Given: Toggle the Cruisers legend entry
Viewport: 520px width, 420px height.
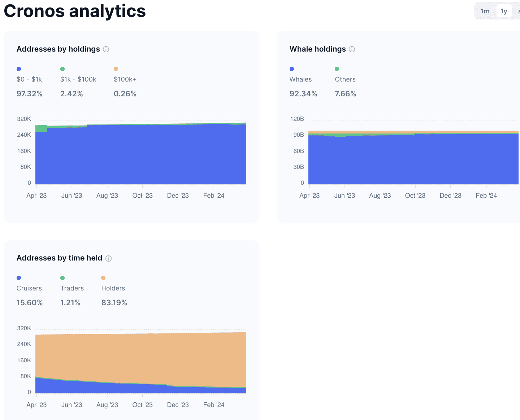Looking at the screenshot, I should pos(29,288).
